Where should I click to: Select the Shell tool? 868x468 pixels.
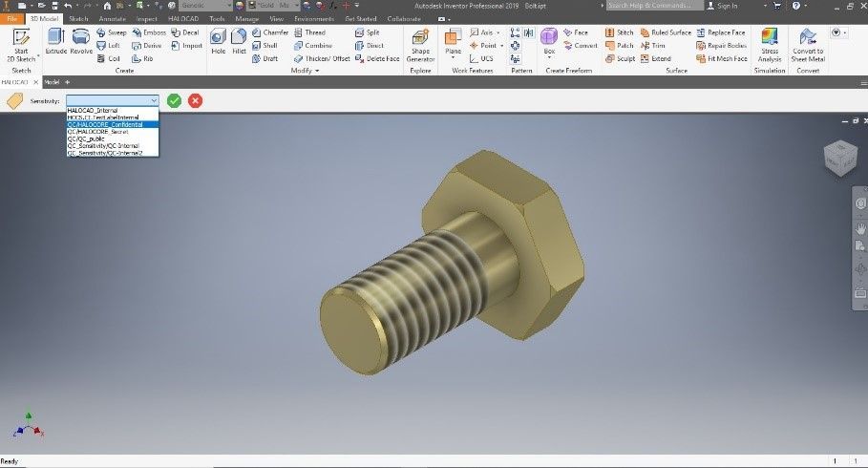(265, 46)
